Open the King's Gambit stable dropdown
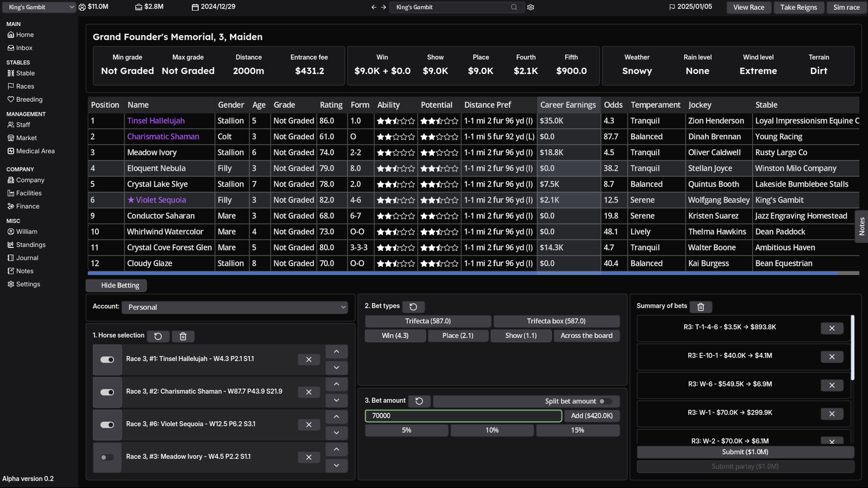868x488 pixels. point(39,7)
